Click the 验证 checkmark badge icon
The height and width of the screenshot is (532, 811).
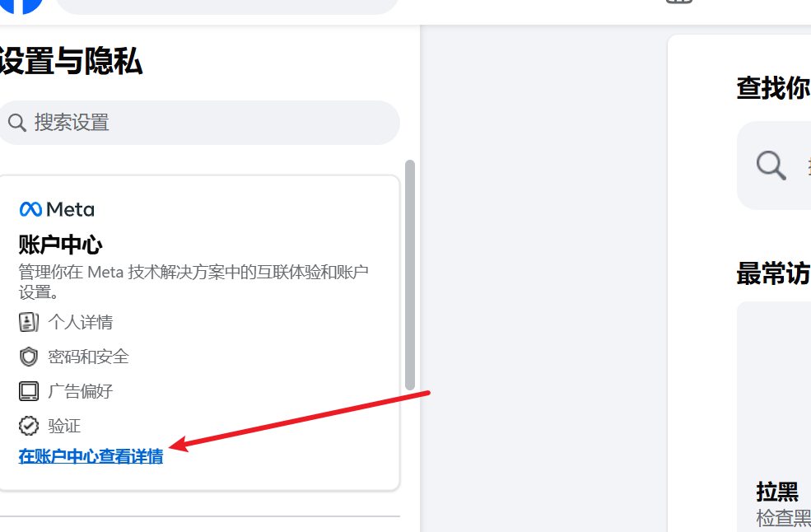pyautogui.click(x=29, y=426)
